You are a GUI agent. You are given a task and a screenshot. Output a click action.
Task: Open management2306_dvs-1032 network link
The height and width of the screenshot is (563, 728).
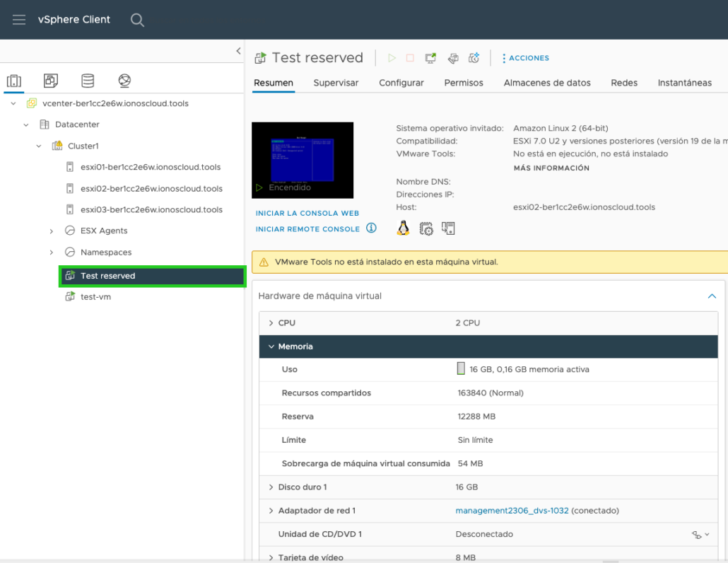tap(512, 511)
